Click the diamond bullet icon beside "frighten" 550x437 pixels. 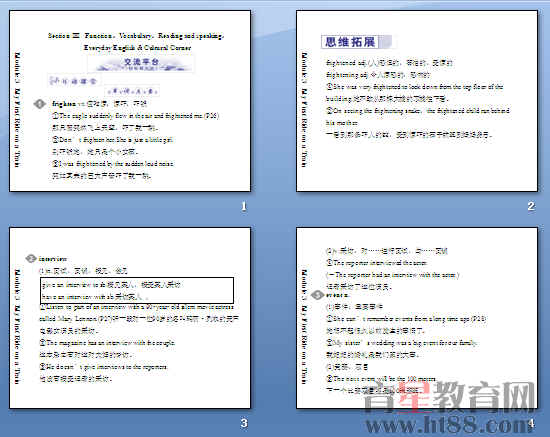click(39, 104)
